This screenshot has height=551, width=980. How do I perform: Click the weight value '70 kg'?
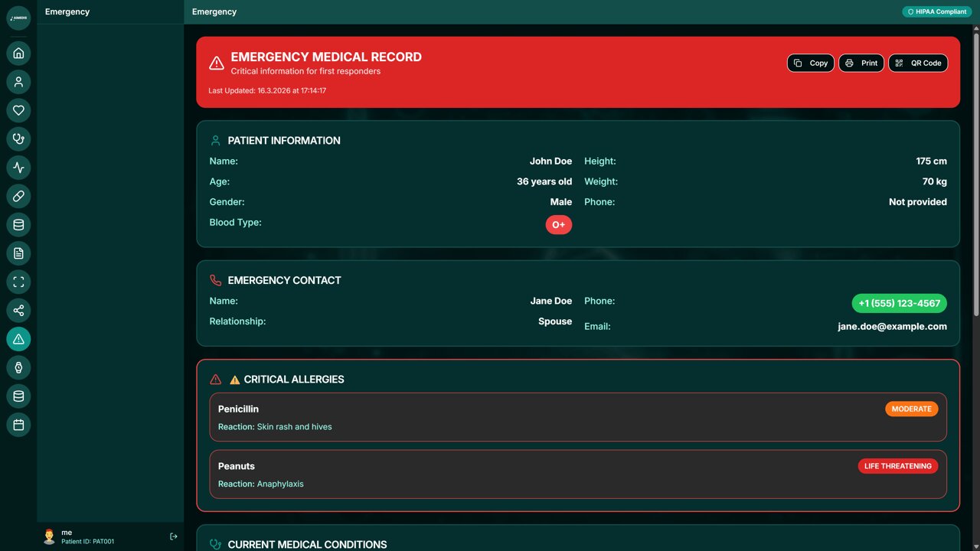(x=935, y=182)
